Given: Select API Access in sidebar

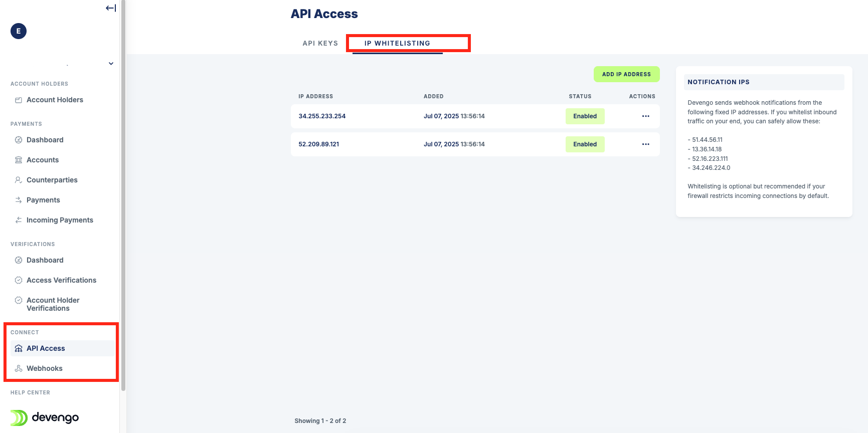Looking at the screenshot, I should point(63,348).
